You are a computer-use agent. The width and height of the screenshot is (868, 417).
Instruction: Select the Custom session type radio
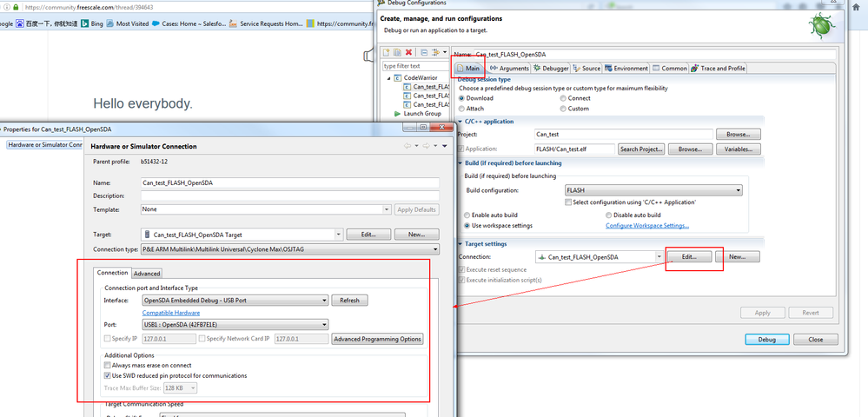(x=563, y=109)
